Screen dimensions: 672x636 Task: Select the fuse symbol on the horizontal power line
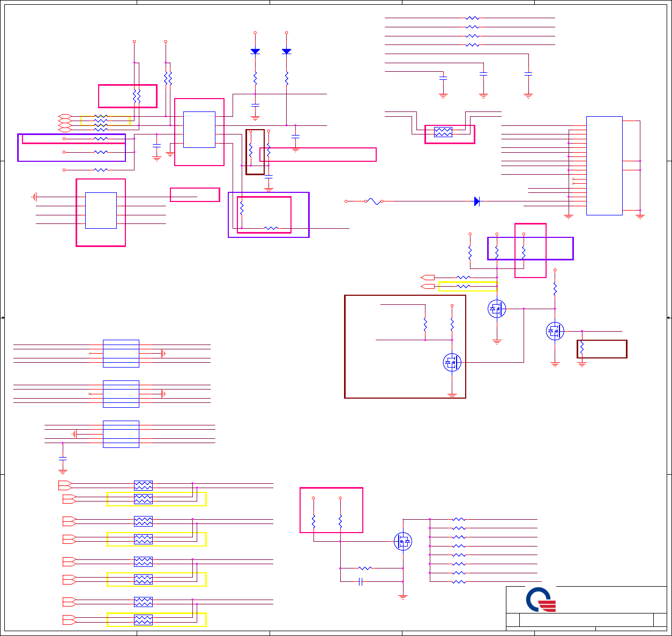tap(374, 201)
